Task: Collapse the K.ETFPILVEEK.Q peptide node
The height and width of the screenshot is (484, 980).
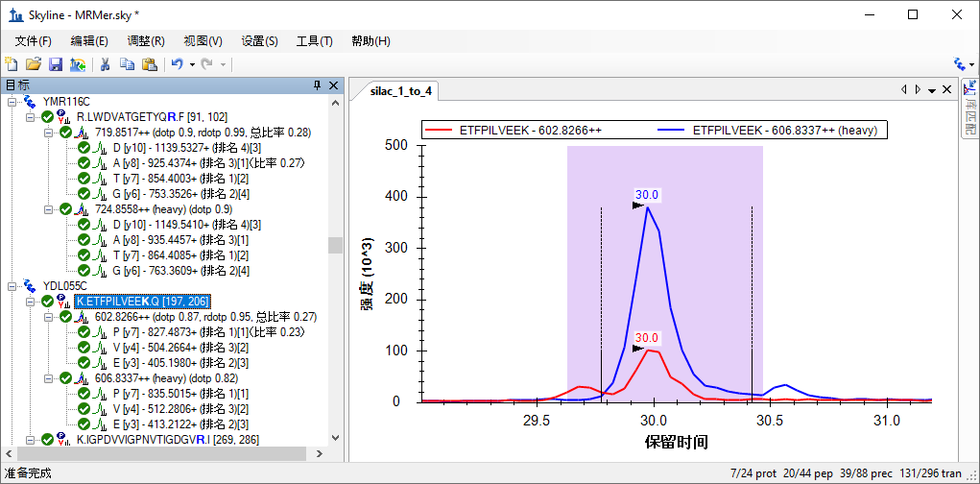Action: pyautogui.click(x=30, y=302)
